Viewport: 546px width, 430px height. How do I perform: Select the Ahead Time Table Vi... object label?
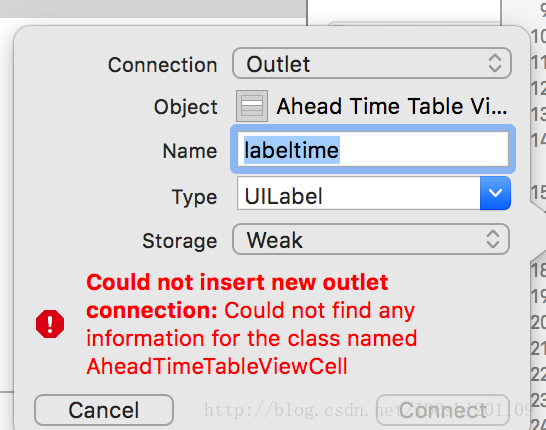(392, 106)
